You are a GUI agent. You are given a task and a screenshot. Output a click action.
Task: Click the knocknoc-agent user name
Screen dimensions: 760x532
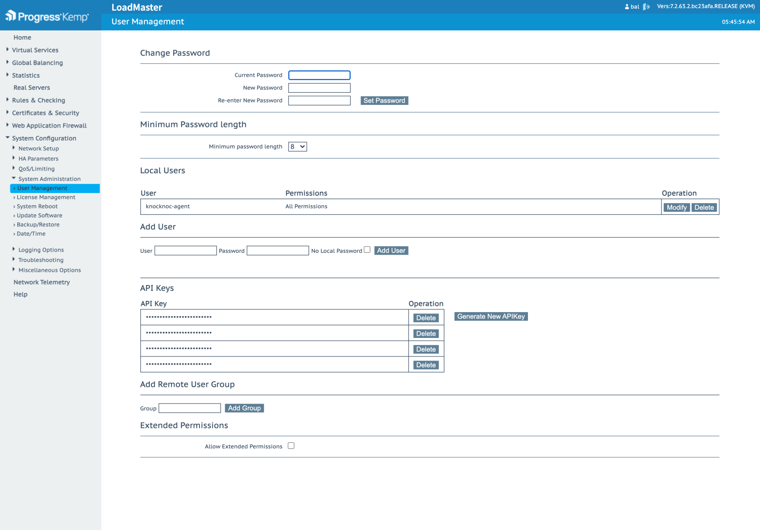pos(168,206)
